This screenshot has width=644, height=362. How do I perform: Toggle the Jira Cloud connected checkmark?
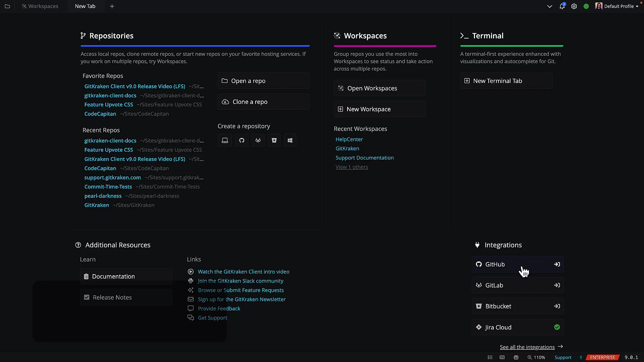tap(557, 327)
